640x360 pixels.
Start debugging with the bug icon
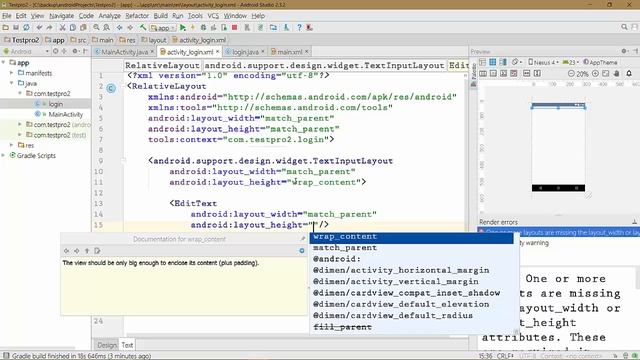(x=203, y=28)
